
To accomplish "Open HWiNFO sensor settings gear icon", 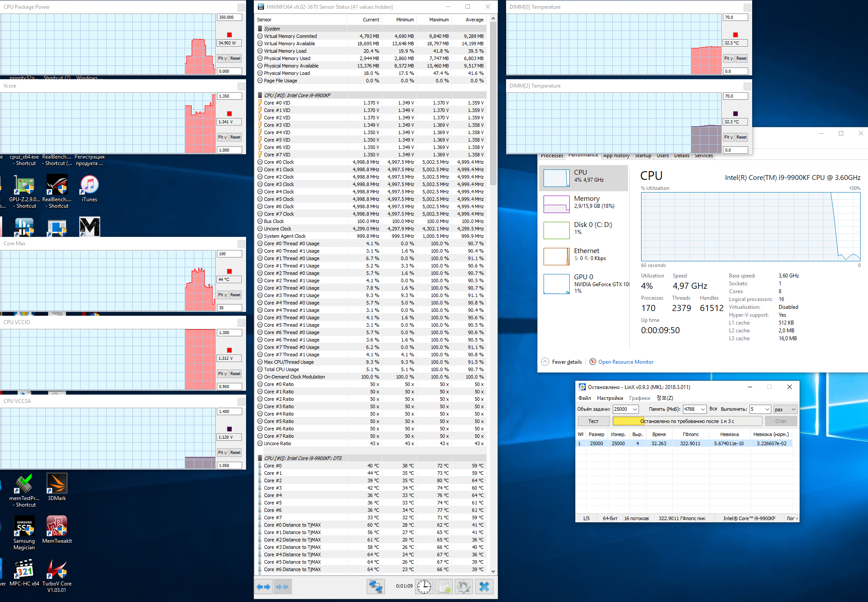I will [x=464, y=587].
